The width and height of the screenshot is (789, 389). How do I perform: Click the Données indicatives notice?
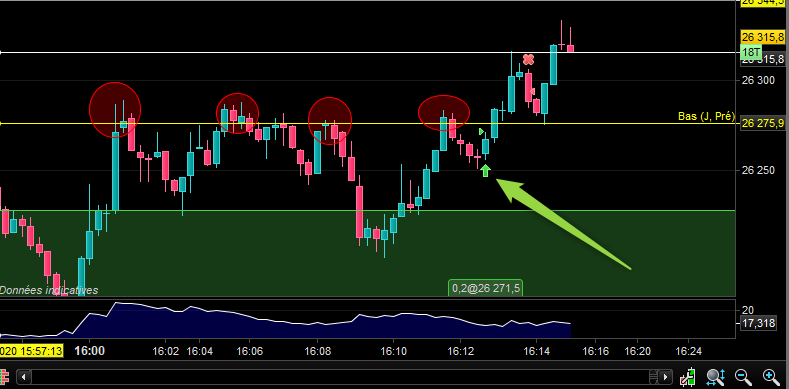pyautogui.click(x=49, y=290)
